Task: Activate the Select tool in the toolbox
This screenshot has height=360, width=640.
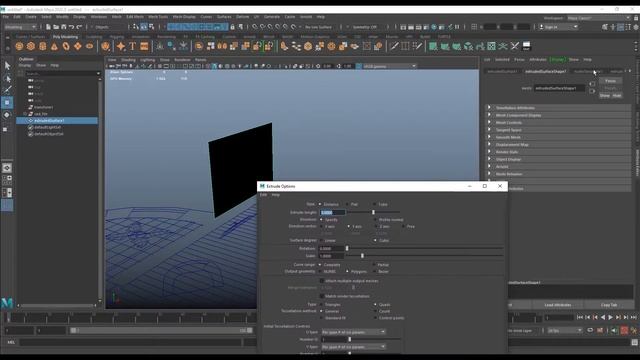Action: point(7,66)
